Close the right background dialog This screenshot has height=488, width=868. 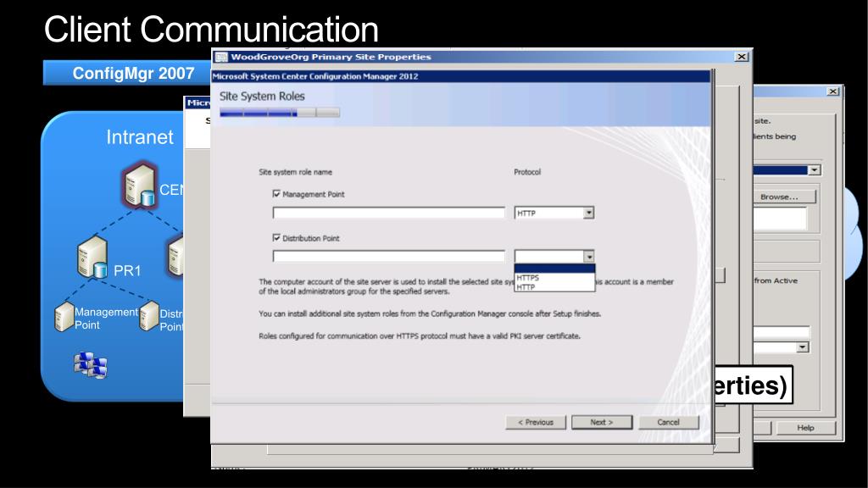coord(833,91)
